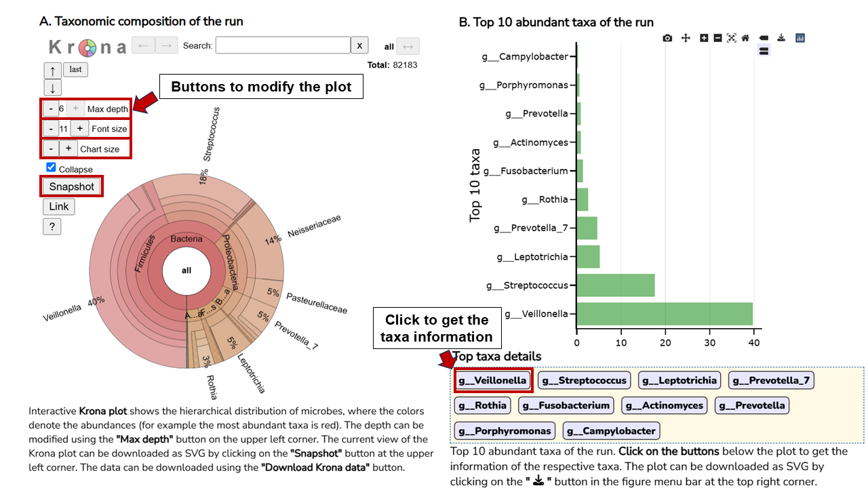868x488 pixels.
Task: Select the g__Streptococcus taxa button
Action: point(584,380)
